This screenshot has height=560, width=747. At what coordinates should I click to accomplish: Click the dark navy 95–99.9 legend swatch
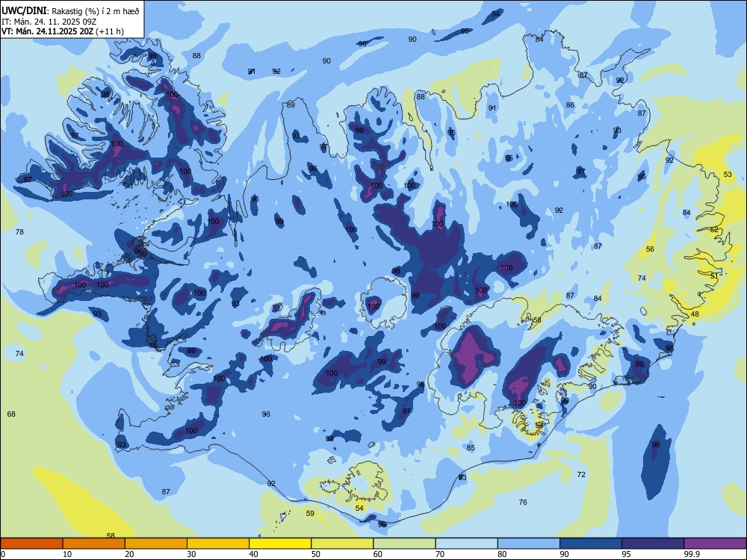pos(653,544)
